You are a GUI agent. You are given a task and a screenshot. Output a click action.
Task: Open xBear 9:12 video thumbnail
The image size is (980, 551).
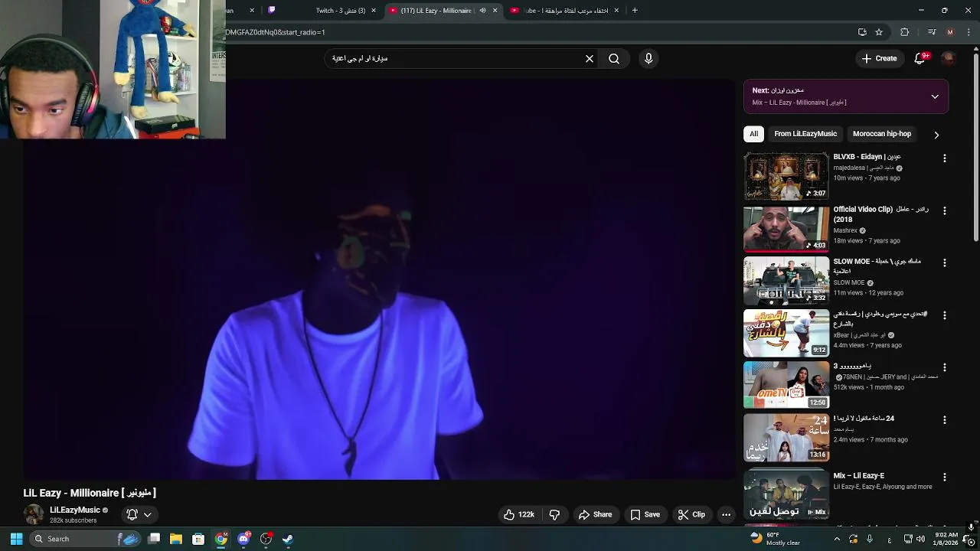tap(786, 333)
